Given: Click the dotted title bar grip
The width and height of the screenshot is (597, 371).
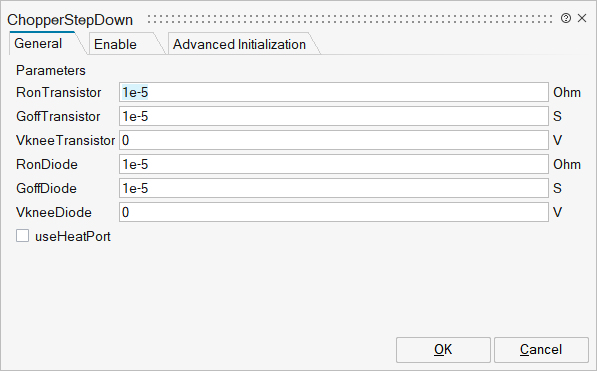Looking at the screenshot, I should 350,19.
